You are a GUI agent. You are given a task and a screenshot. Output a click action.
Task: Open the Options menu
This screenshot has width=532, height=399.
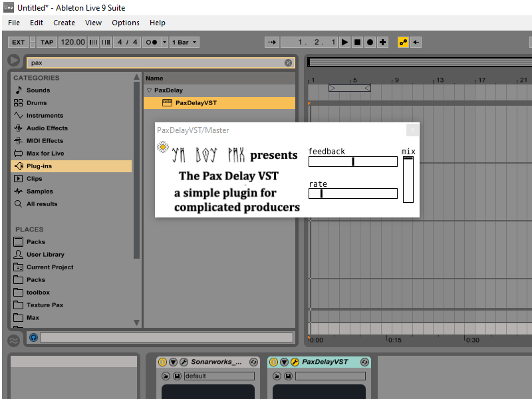[x=126, y=23]
